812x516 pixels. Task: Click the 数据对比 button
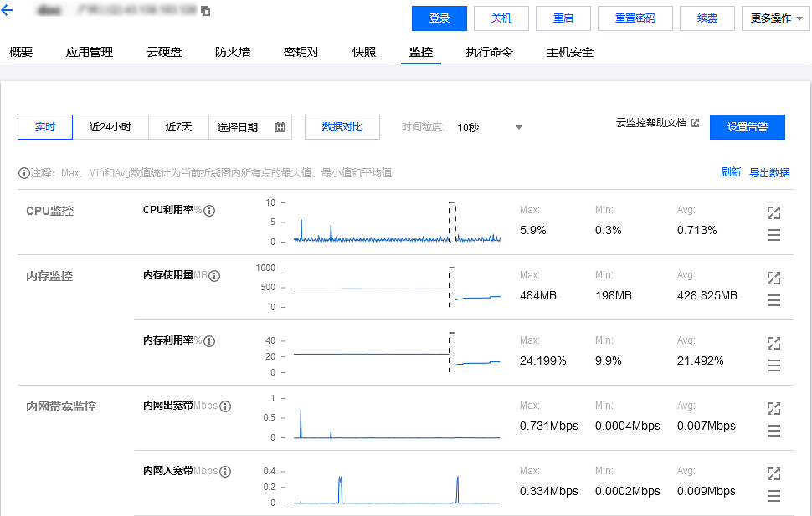point(342,127)
